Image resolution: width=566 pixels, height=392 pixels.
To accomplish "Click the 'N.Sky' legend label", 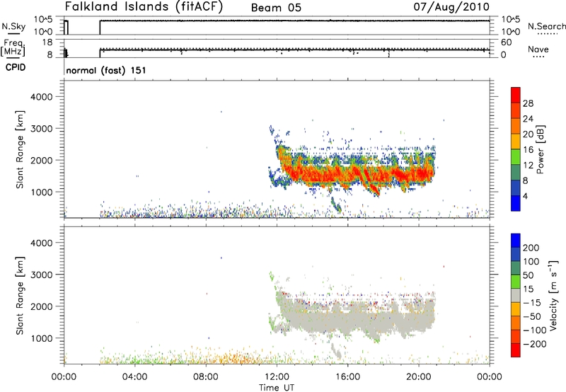I will (x=13, y=26).
